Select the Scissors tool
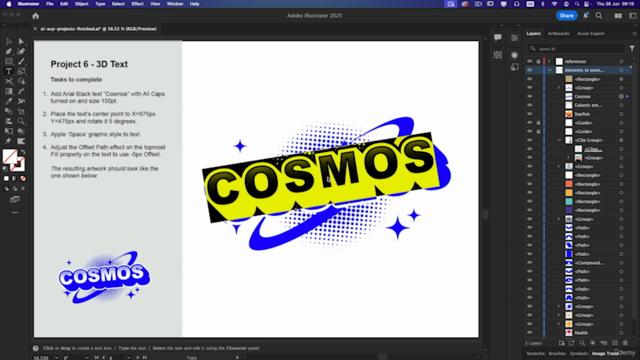 [x=9, y=81]
